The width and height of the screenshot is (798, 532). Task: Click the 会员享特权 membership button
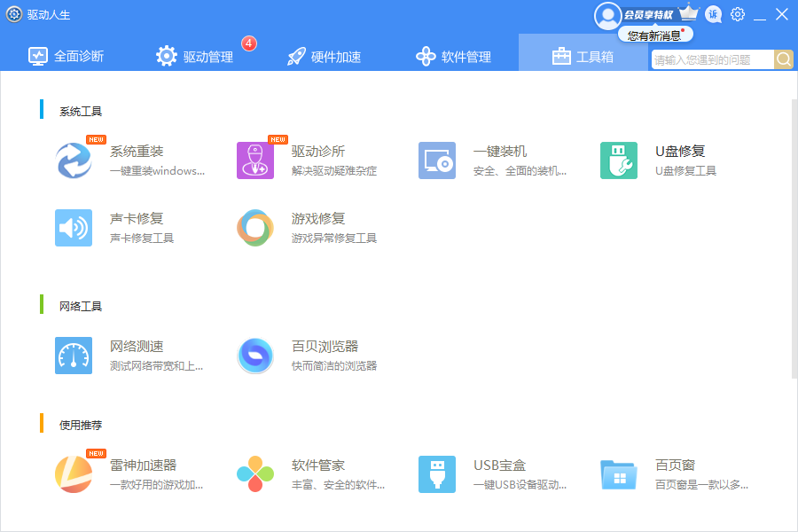(x=647, y=14)
